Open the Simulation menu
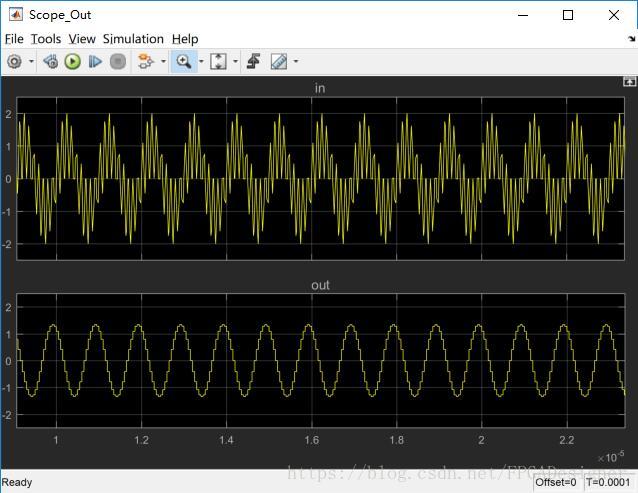Viewport: 638px width, 493px height. [x=133, y=39]
